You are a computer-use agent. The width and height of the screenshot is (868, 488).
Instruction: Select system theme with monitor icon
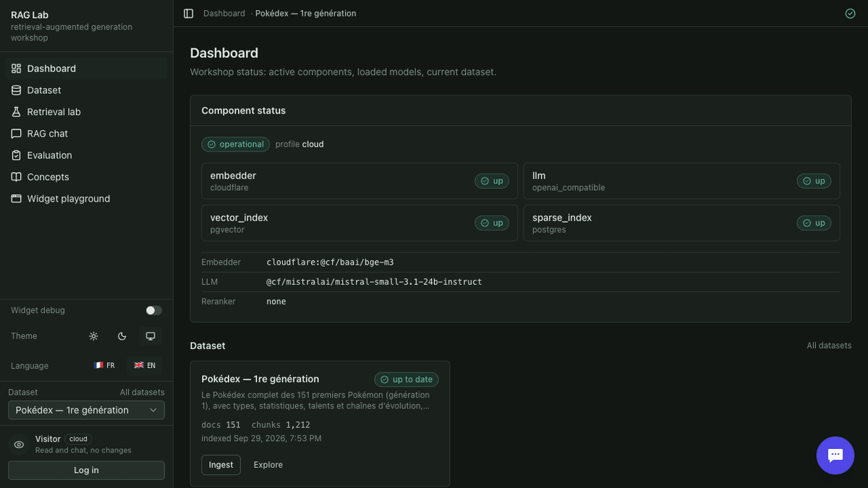[150, 336]
